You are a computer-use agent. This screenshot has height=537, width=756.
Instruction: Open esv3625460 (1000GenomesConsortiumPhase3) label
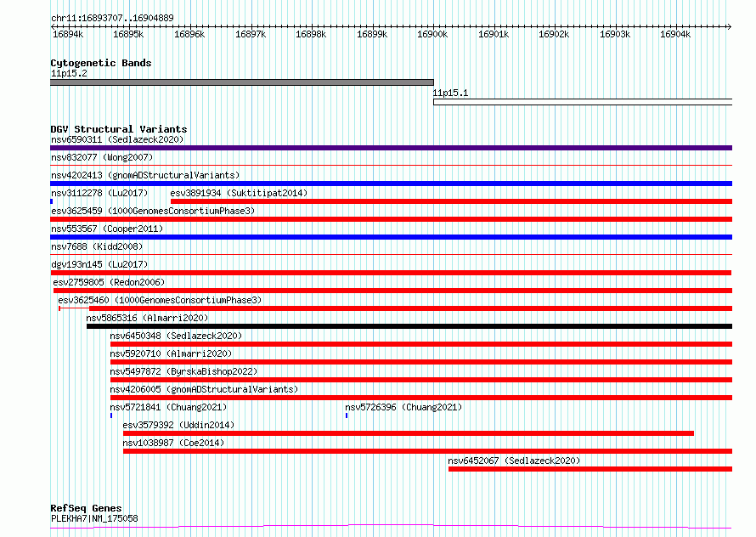(x=160, y=300)
